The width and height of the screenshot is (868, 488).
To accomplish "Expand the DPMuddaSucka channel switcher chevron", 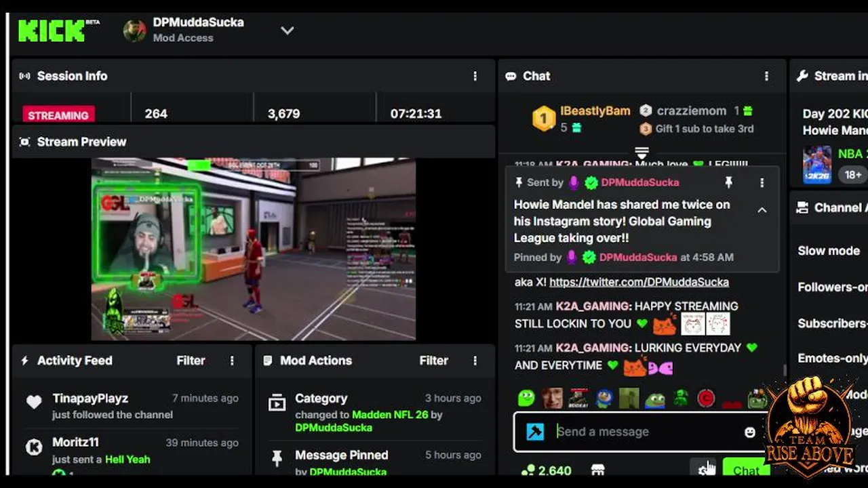I will coord(288,30).
